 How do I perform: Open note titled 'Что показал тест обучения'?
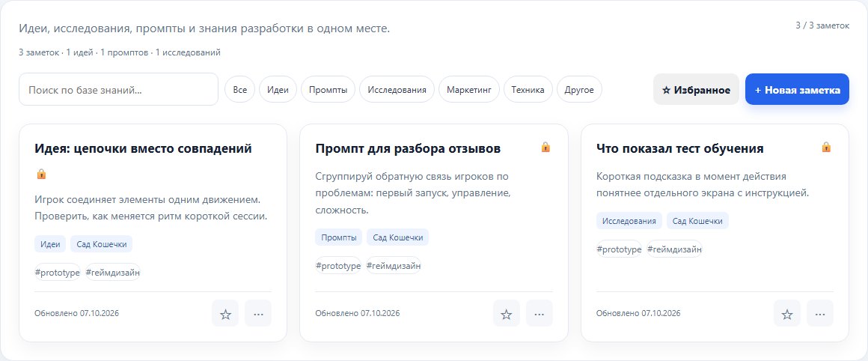coord(679,148)
